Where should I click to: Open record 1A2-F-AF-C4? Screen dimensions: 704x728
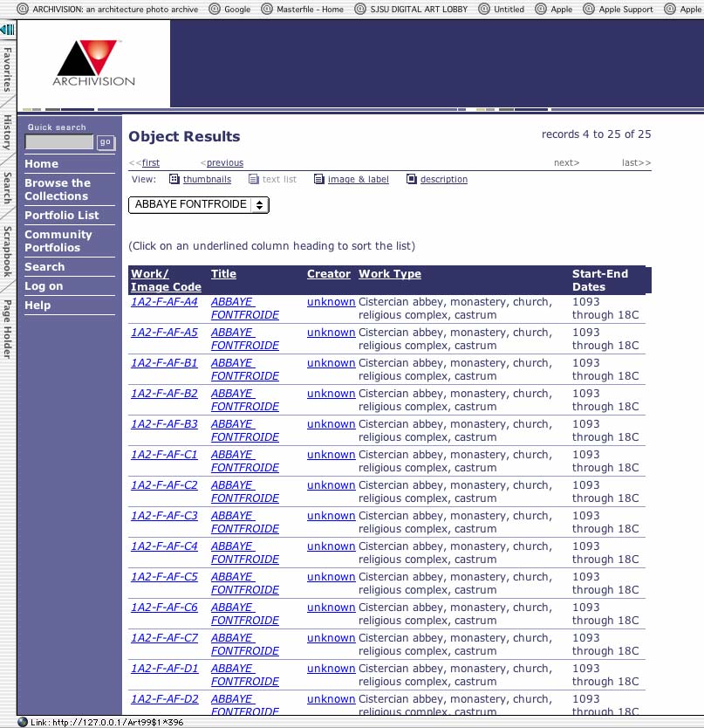(164, 546)
